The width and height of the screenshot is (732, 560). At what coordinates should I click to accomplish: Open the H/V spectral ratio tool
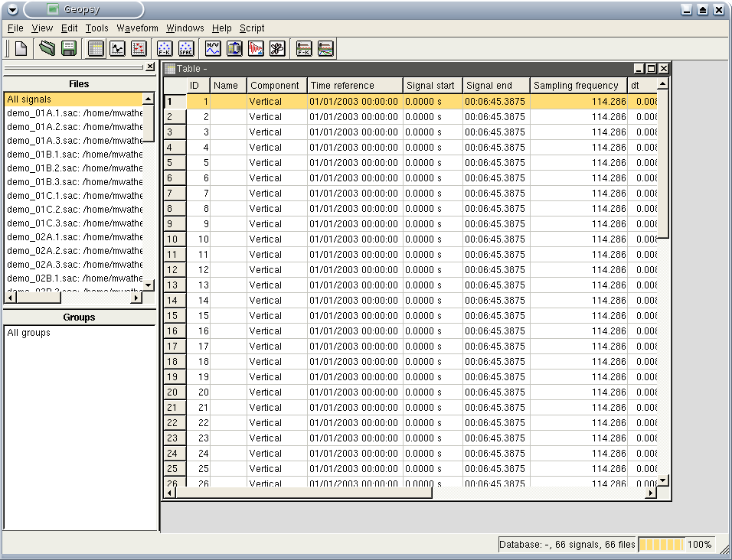point(213,48)
